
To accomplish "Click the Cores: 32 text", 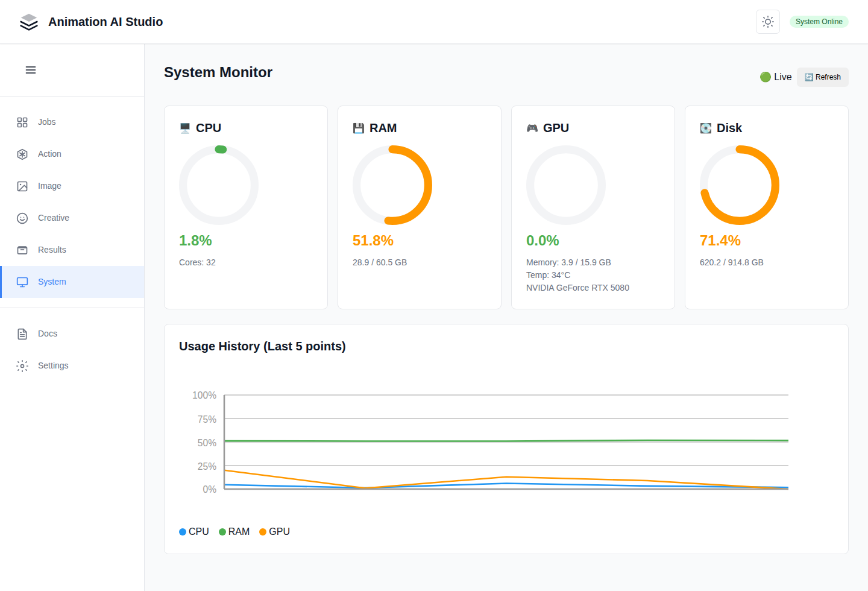I will click(197, 262).
